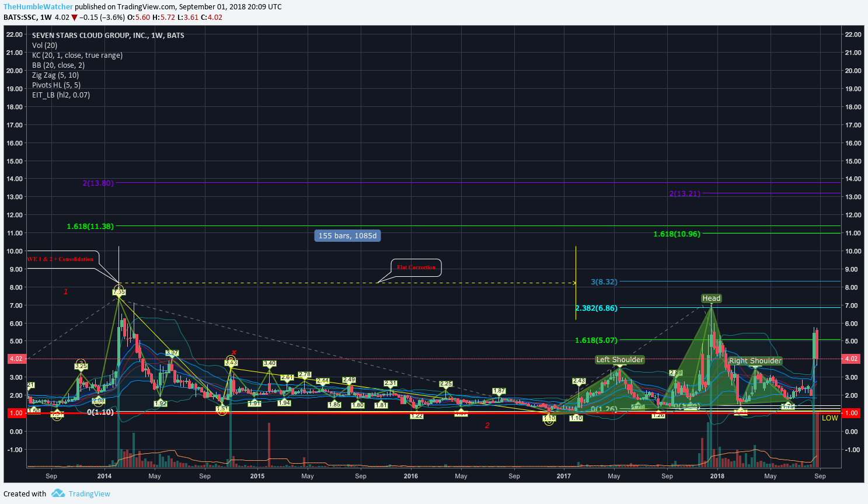This screenshot has width=868, height=504.
Task: Click the 2.43 pivot high label
Action: click(579, 381)
